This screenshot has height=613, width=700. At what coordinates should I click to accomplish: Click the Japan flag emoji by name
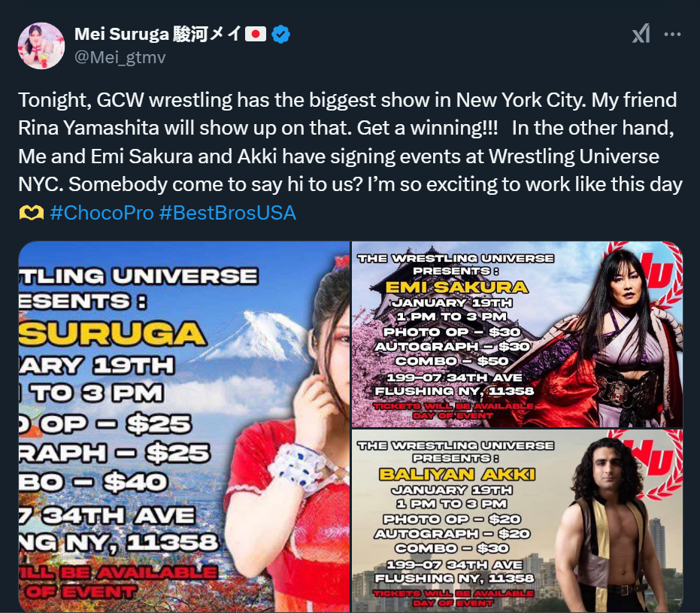click(256, 35)
